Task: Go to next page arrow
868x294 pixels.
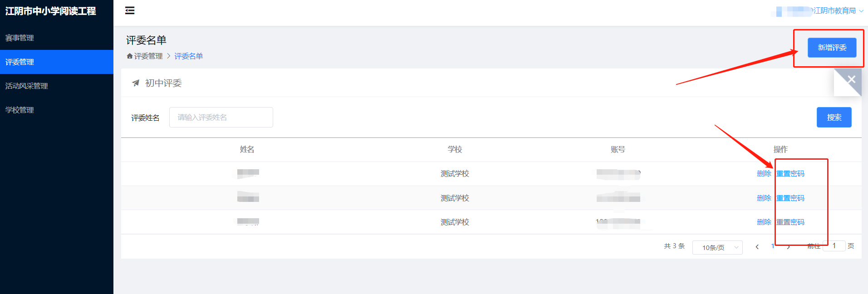Action: [x=789, y=247]
